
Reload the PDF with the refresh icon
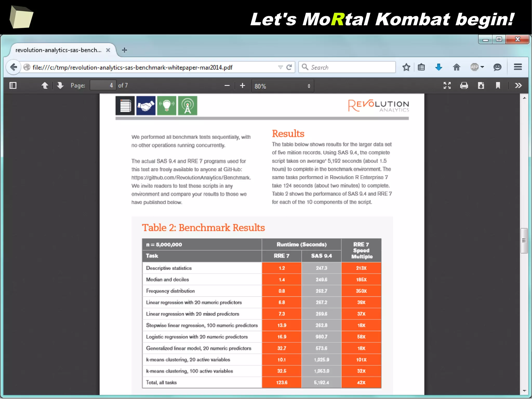[x=289, y=67]
